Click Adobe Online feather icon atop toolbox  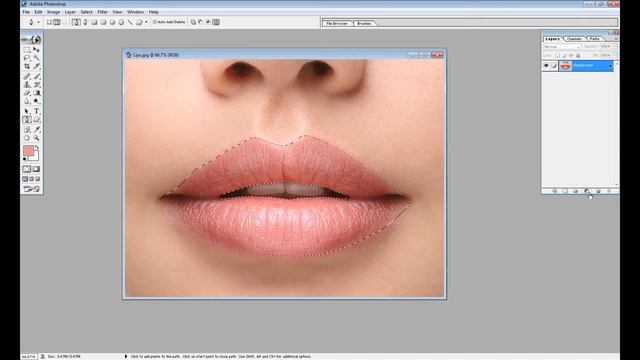click(x=32, y=39)
